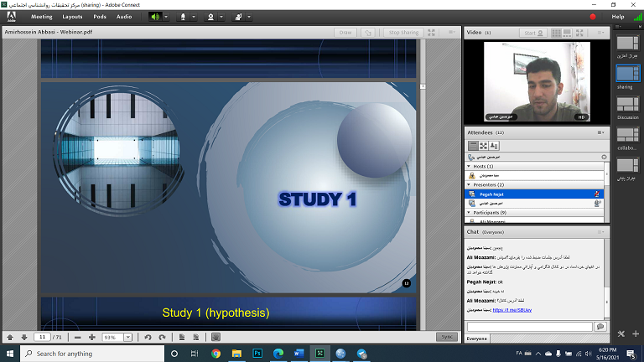Collapse the Presenters group
644x362 pixels.
[x=470, y=184]
